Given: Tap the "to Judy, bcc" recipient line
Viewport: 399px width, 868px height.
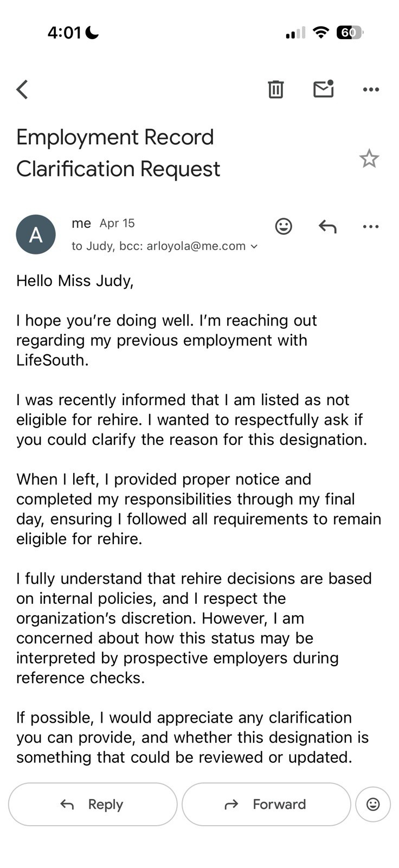Looking at the screenshot, I should (159, 246).
